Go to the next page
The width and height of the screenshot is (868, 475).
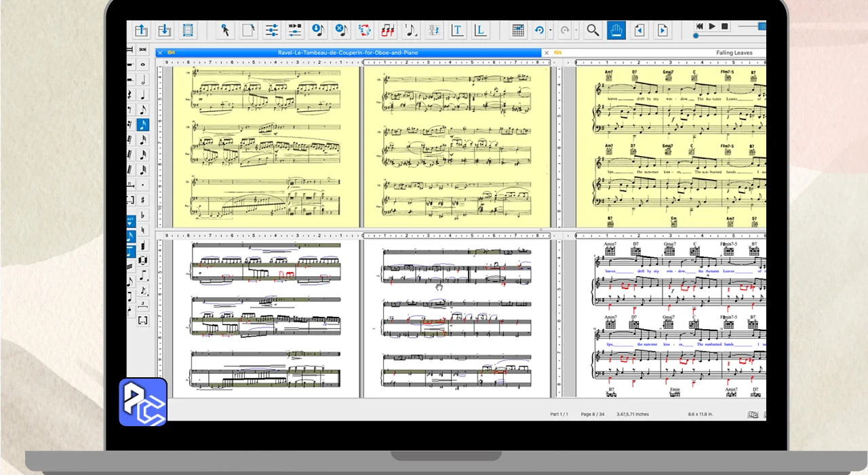tap(662, 30)
